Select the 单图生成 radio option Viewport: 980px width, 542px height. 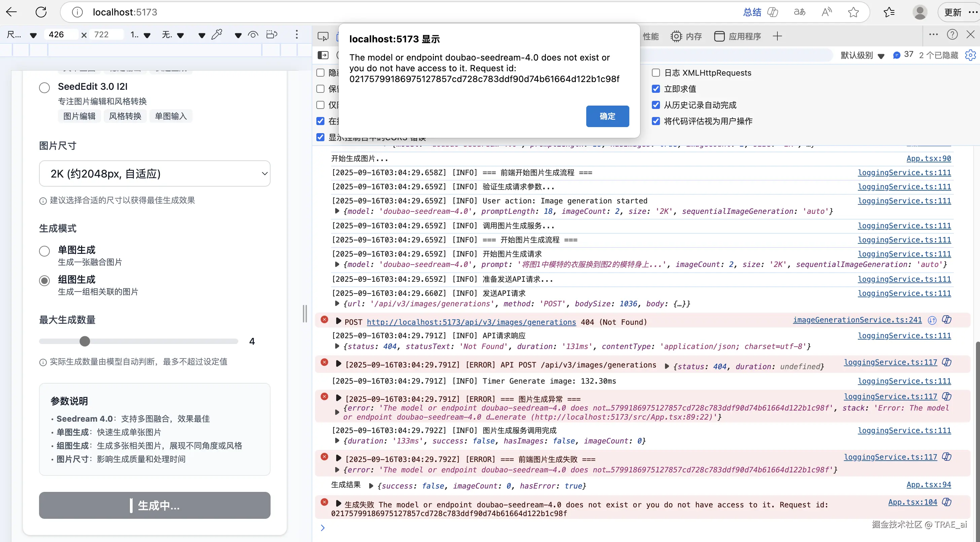(x=44, y=251)
